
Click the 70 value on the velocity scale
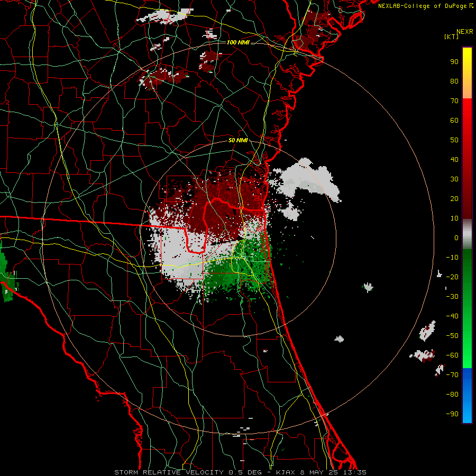[x=454, y=101]
